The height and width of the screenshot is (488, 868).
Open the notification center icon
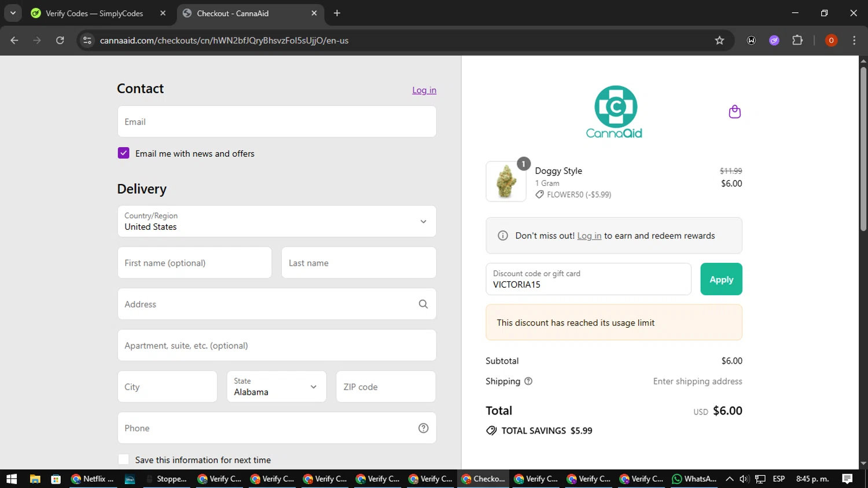(847, 479)
